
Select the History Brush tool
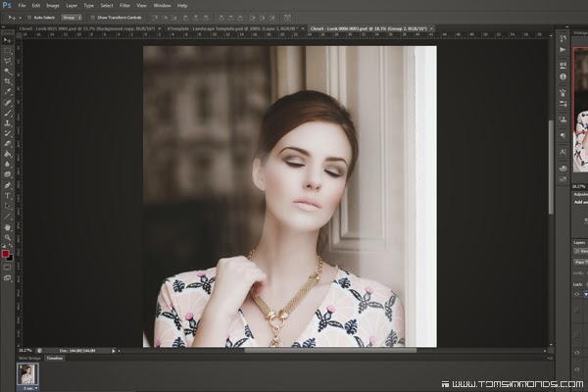pos(7,133)
